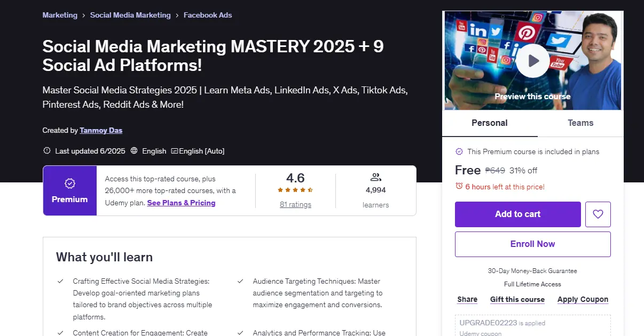Click the alarm clock icon by 6 hours
The width and height of the screenshot is (644, 336).
pyautogui.click(x=459, y=186)
